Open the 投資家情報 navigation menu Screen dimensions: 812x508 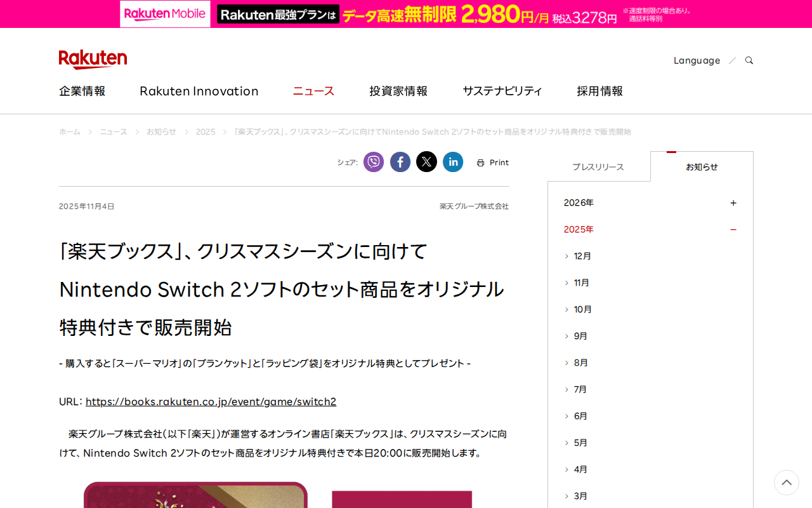398,91
